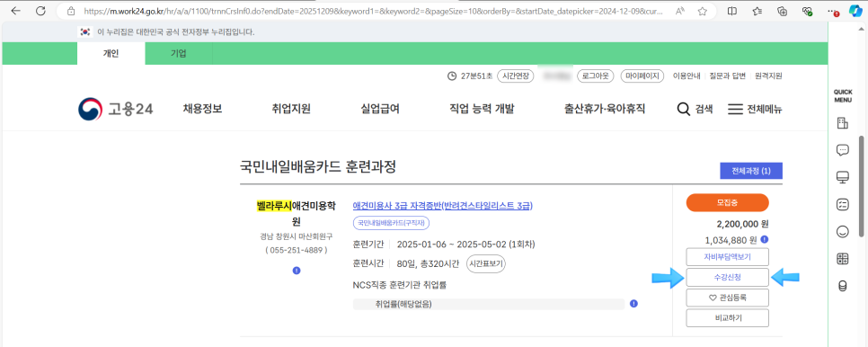Click the 시간표보기 button
This screenshot has width=868, height=347.
[486, 264]
